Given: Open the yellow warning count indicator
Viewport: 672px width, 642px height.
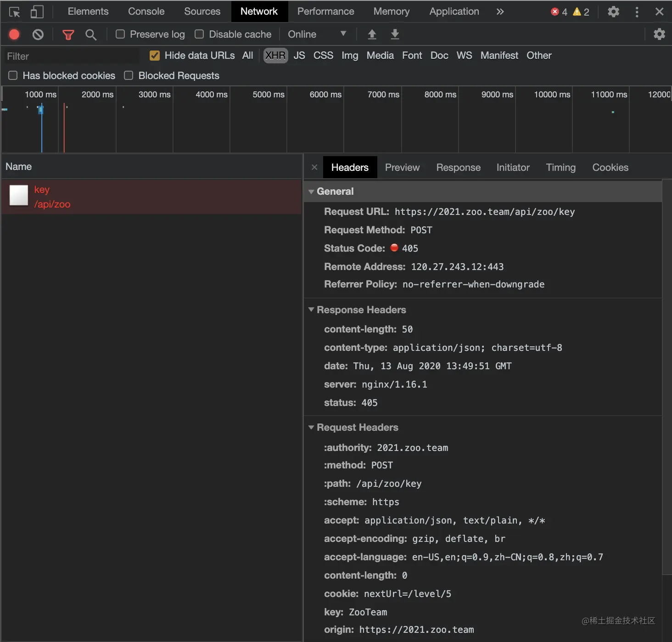Looking at the screenshot, I should pyautogui.click(x=581, y=12).
